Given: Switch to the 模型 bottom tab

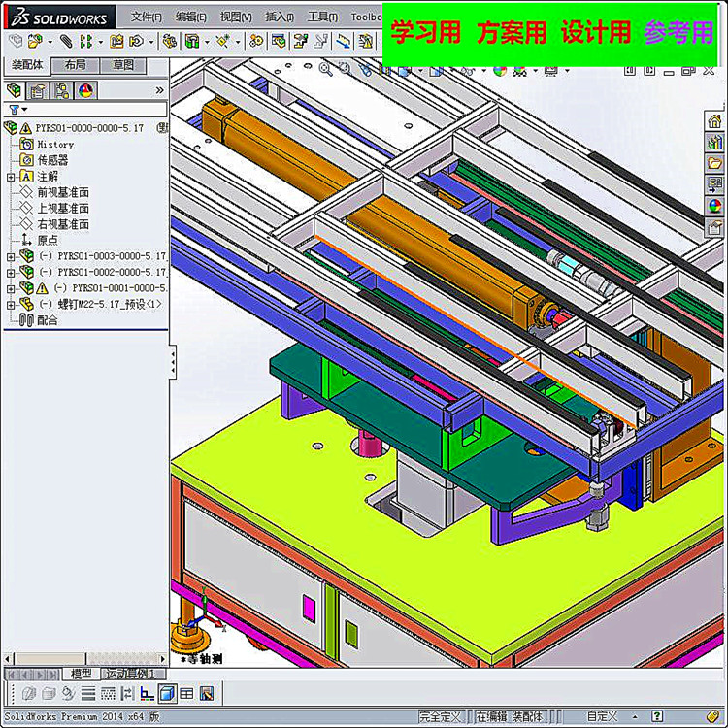Looking at the screenshot, I should tap(81, 674).
